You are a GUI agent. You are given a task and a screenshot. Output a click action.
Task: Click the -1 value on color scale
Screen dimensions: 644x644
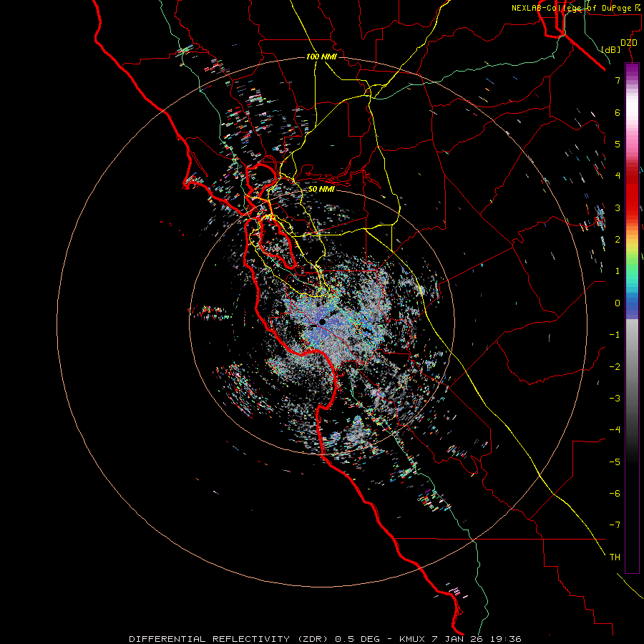point(615,335)
